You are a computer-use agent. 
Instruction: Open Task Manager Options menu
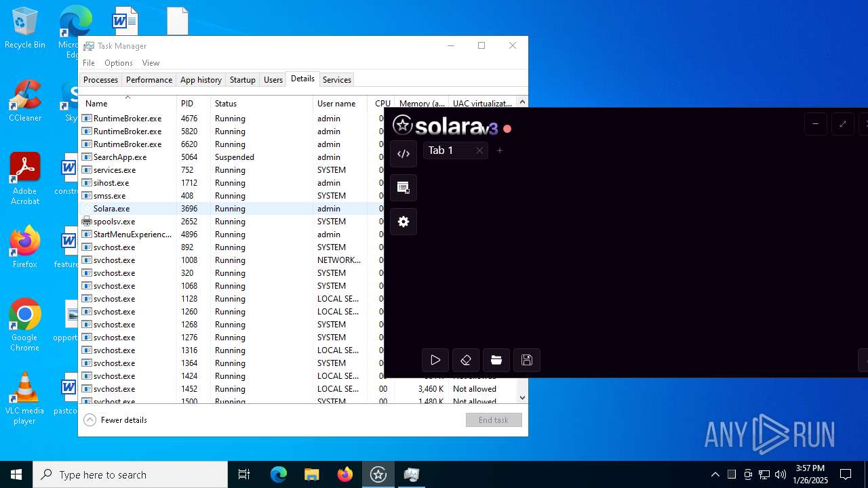119,63
